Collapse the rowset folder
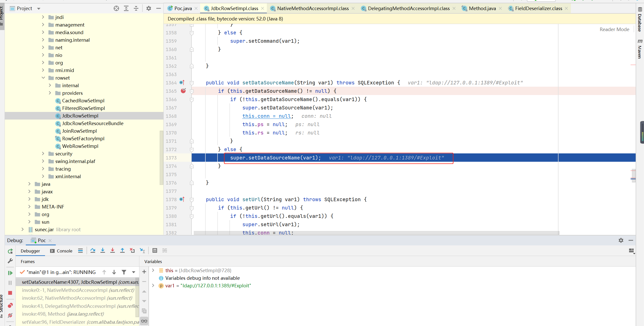This screenshot has width=644, height=326. tap(43, 78)
